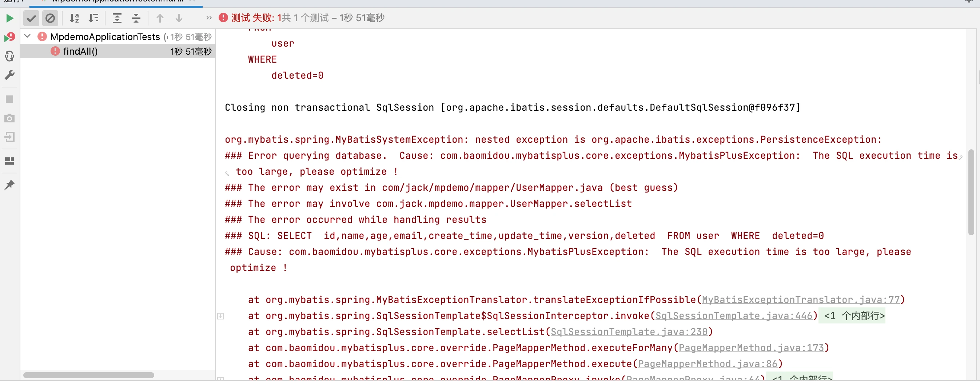Expand all test nodes
980x381 pixels.
pyautogui.click(x=117, y=18)
